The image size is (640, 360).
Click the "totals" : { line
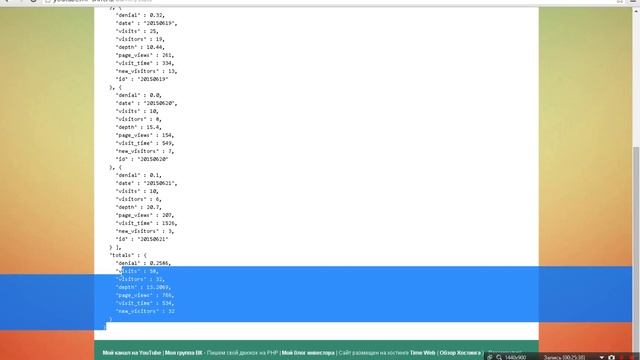tap(128, 255)
